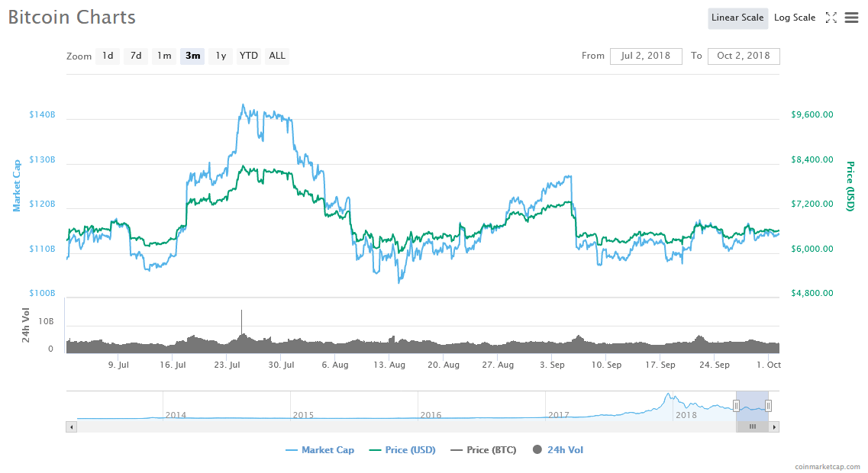Set zoom range to 7d
The height and width of the screenshot is (473, 868).
[136, 56]
